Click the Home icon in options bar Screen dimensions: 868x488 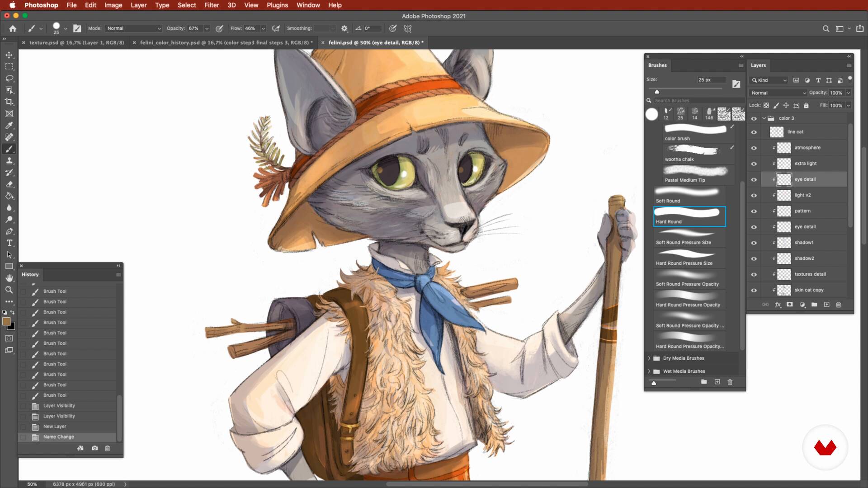click(x=13, y=28)
